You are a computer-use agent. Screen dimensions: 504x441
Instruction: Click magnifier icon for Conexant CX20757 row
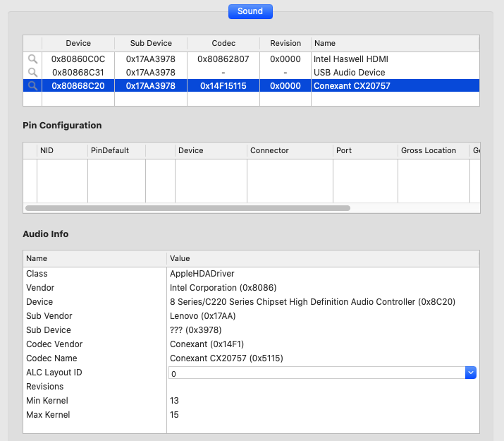[32, 86]
